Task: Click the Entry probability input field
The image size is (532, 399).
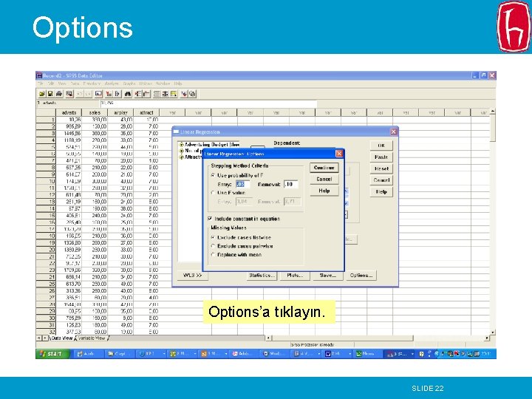Action: (x=242, y=184)
